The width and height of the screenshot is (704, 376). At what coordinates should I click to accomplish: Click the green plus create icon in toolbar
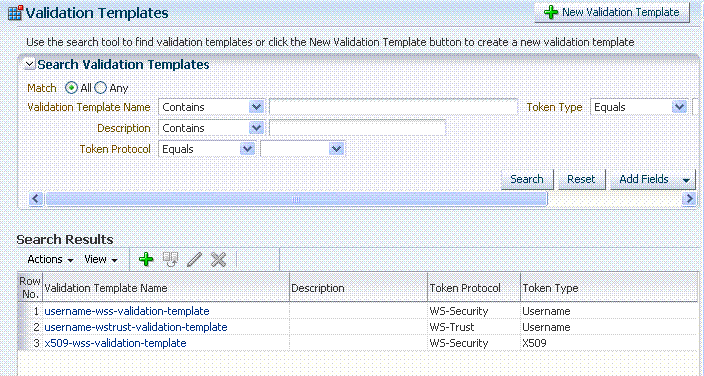pyautogui.click(x=146, y=259)
